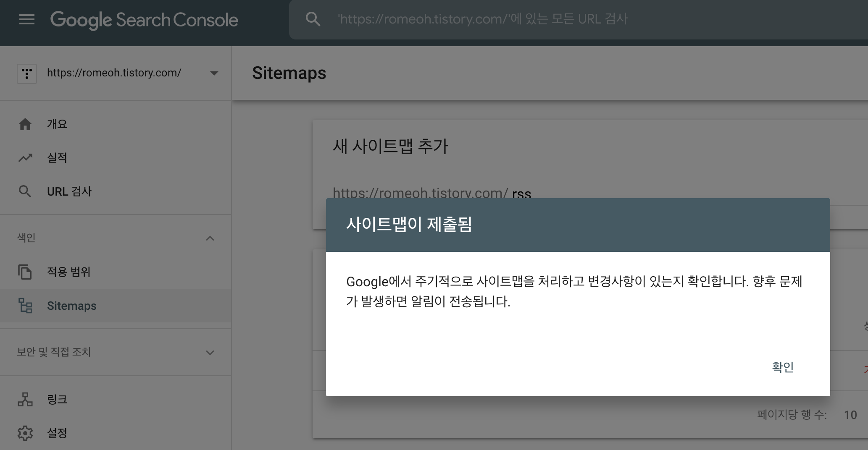Open URL 검사 from sidebar
Viewport: 868px width, 450px height.
[69, 191]
